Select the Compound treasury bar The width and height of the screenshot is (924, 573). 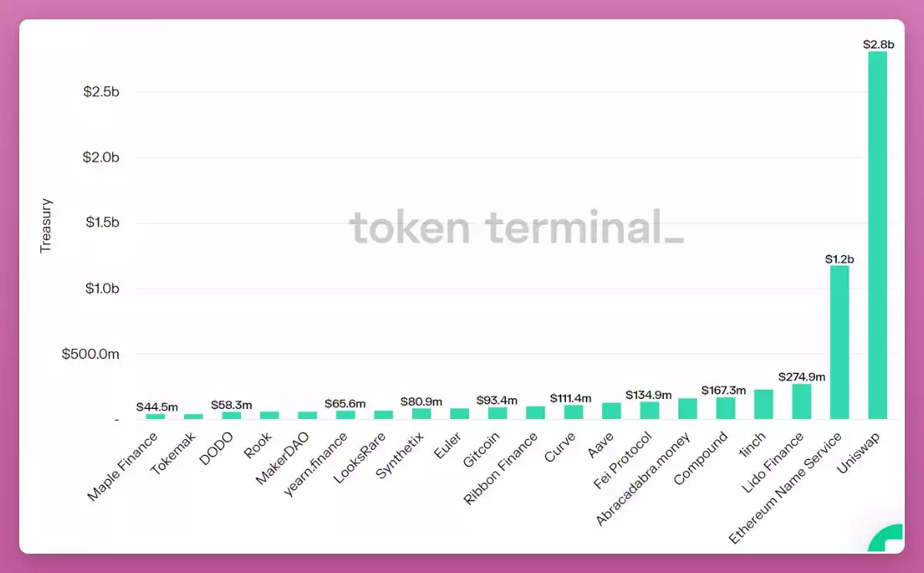(x=725, y=408)
